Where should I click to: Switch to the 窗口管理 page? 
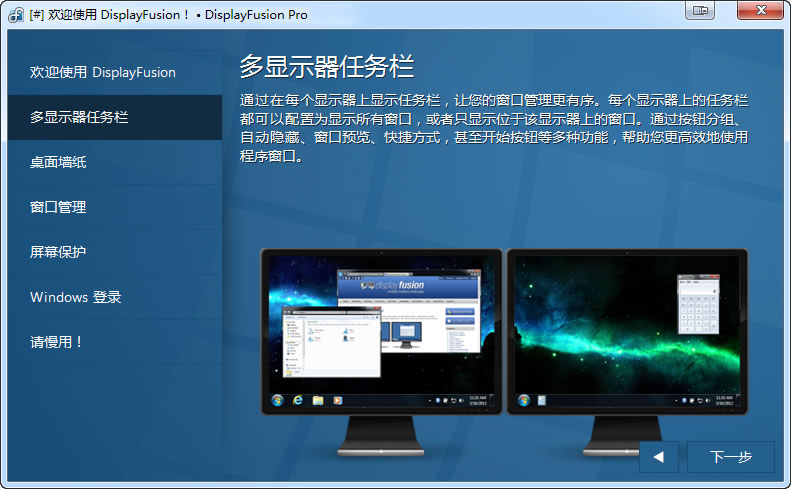115,207
